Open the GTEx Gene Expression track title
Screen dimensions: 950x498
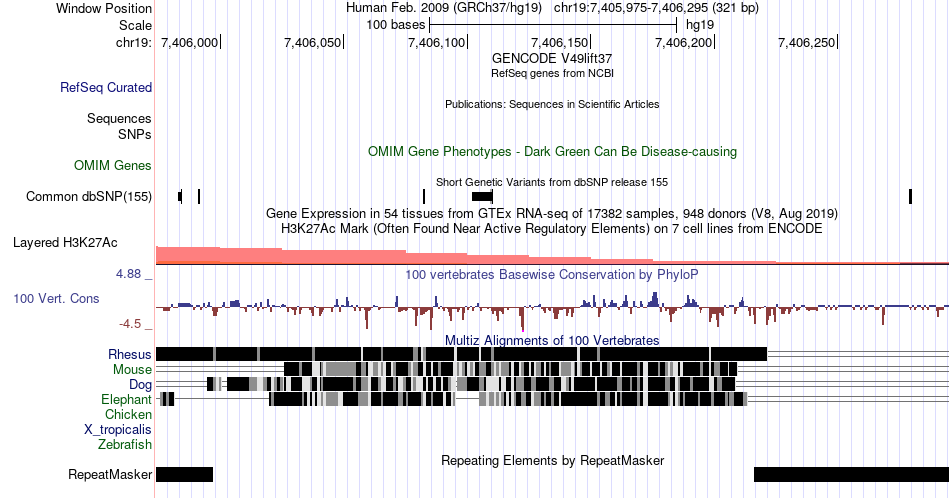tap(552, 214)
